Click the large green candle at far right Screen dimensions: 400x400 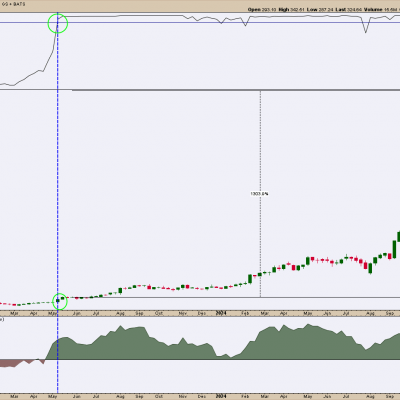tap(394, 249)
